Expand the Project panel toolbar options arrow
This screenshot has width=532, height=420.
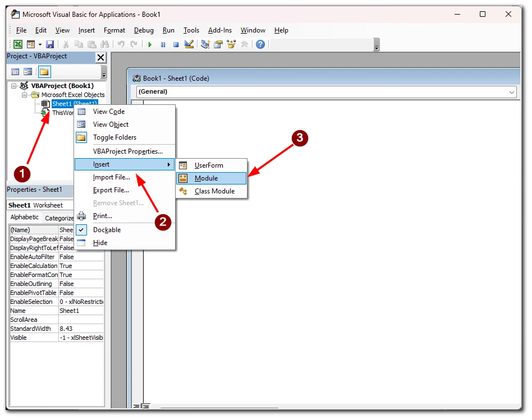(x=104, y=72)
